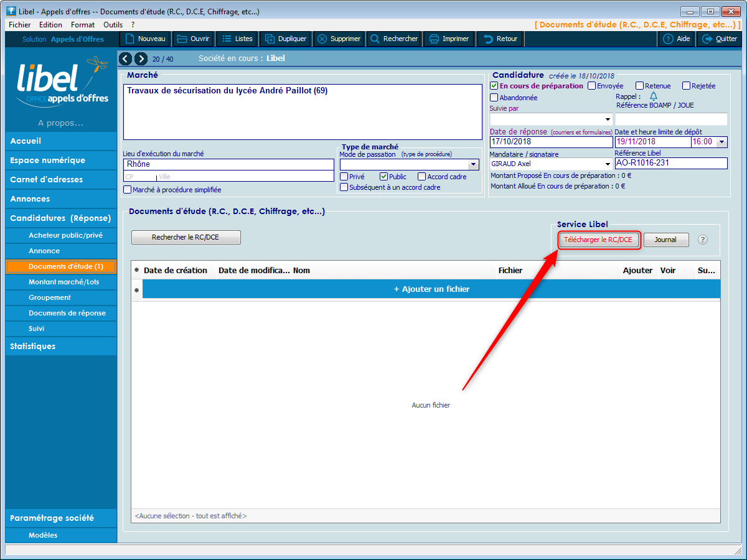Check the Retenue status checkbox
The image size is (747, 560).
coord(639,86)
